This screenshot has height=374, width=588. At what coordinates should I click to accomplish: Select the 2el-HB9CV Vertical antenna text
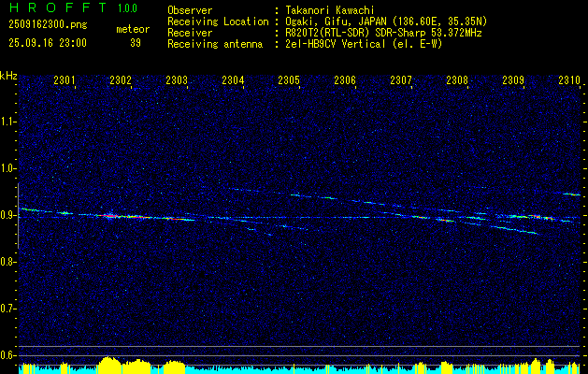tap(364, 44)
